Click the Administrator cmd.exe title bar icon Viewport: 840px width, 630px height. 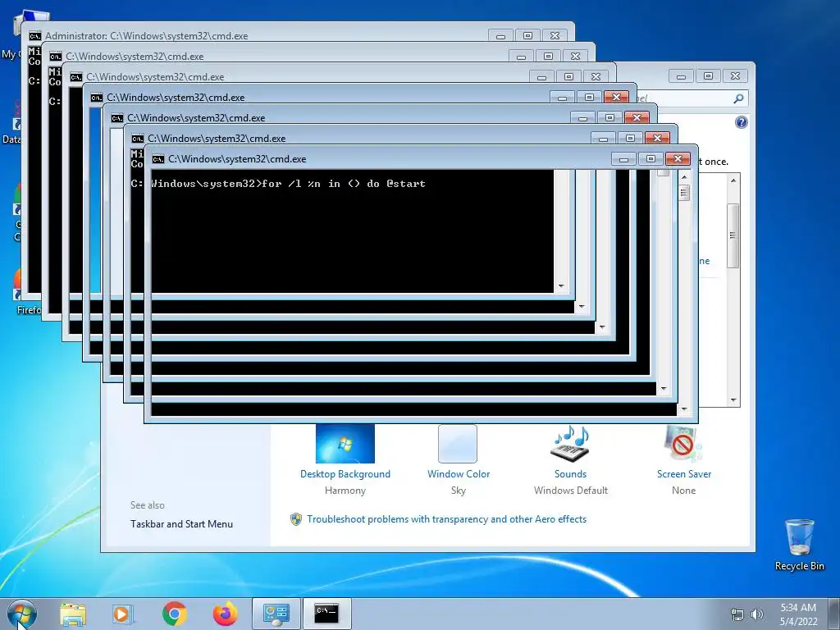pos(34,36)
